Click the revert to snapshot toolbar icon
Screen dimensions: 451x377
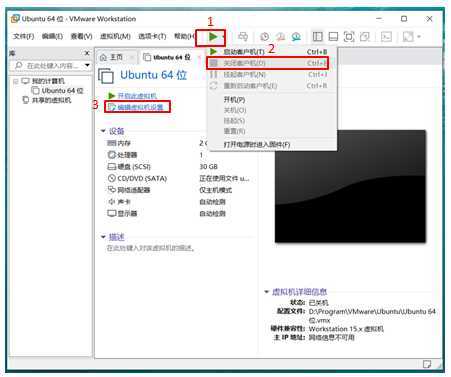click(x=280, y=37)
